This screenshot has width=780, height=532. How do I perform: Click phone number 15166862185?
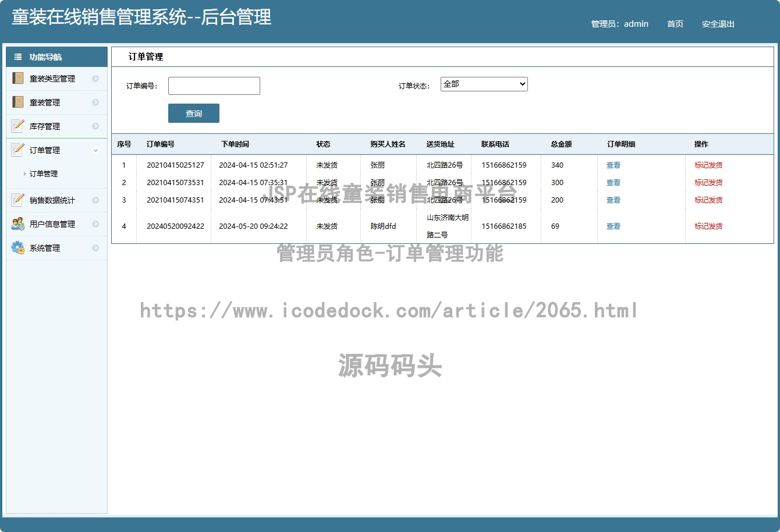coord(504,226)
